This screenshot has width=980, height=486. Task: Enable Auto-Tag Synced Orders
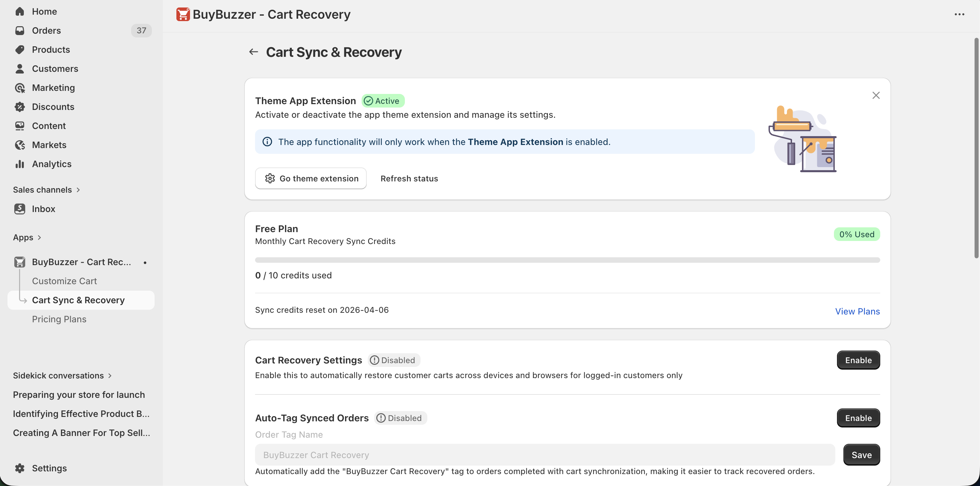pyautogui.click(x=858, y=418)
